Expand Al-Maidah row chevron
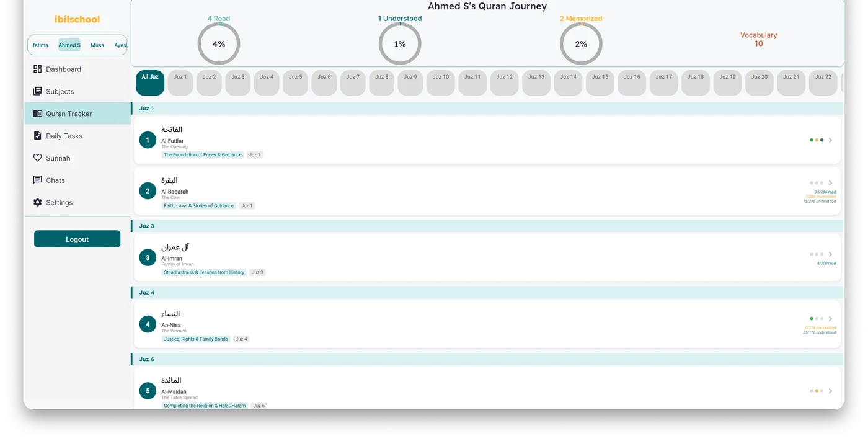868x441 pixels. pos(831,391)
